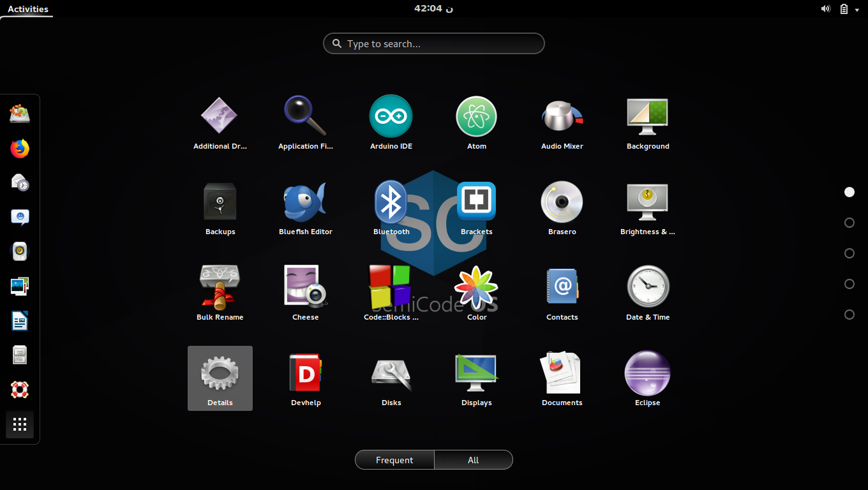Click the battery icon in top bar
The height and width of the screenshot is (490, 868).
tap(844, 9)
